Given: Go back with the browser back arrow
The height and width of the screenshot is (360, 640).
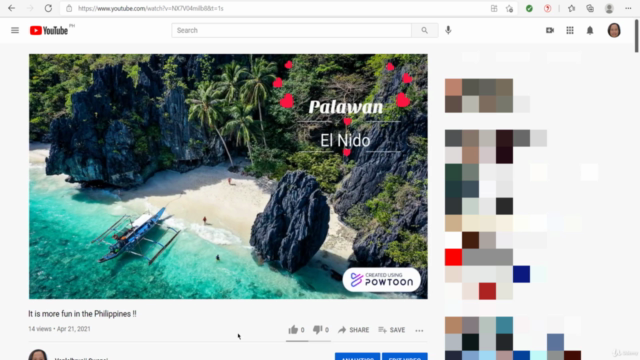Looking at the screenshot, I should tap(11, 8).
